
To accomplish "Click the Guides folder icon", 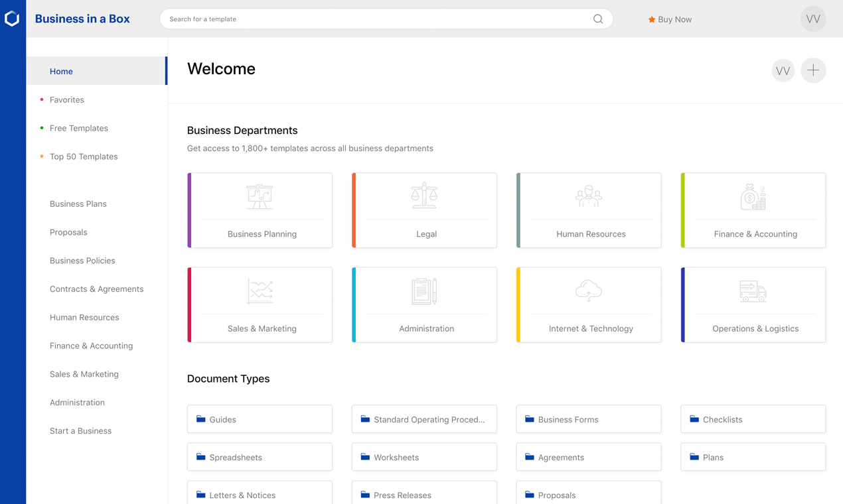I will pos(200,419).
